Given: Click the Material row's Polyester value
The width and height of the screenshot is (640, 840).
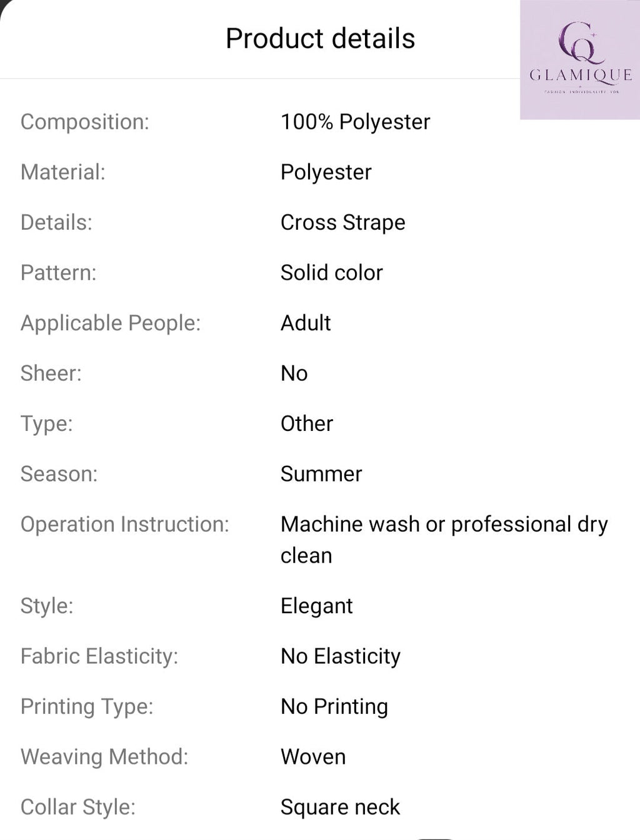Looking at the screenshot, I should pyautogui.click(x=326, y=172).
